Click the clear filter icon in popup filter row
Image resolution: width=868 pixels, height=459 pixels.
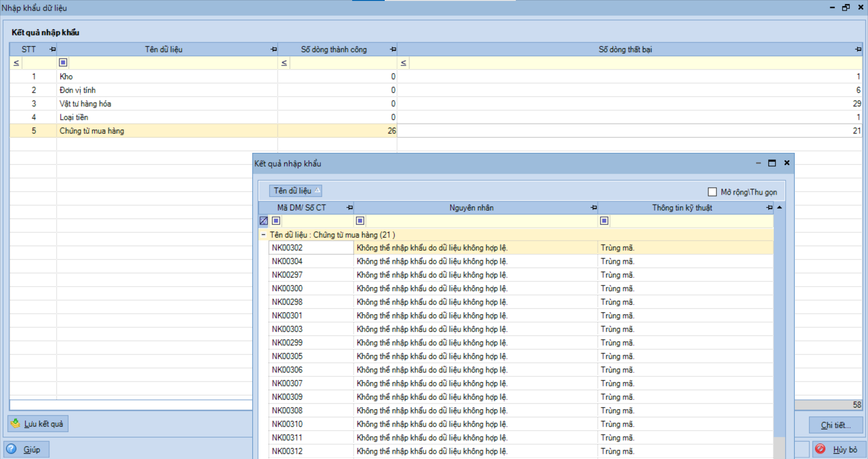pos(264,221)
